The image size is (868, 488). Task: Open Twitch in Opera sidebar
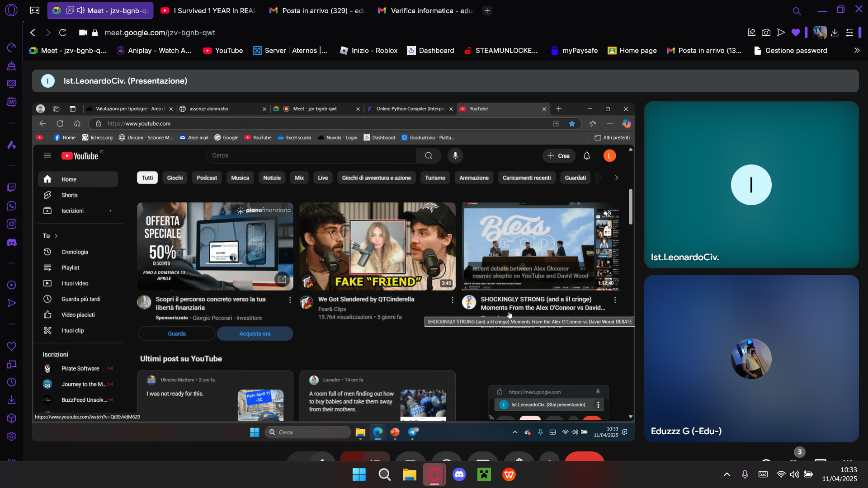[12, 188]
